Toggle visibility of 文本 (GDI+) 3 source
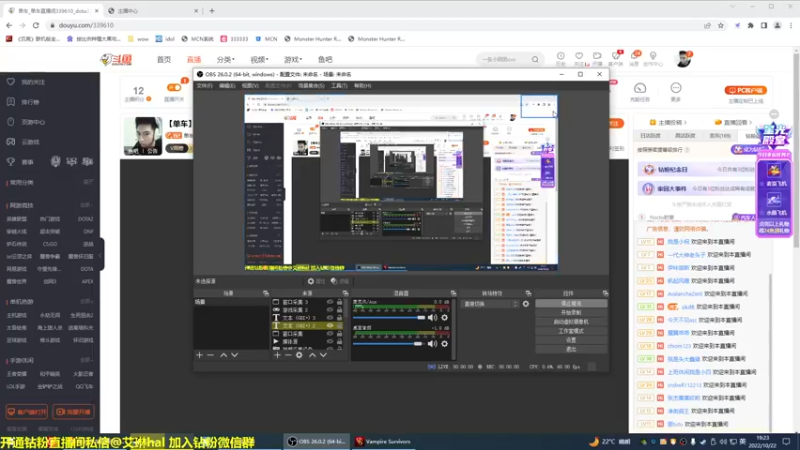Image resolution: width=800 pixels, height=450 pixels. (330, 318)
